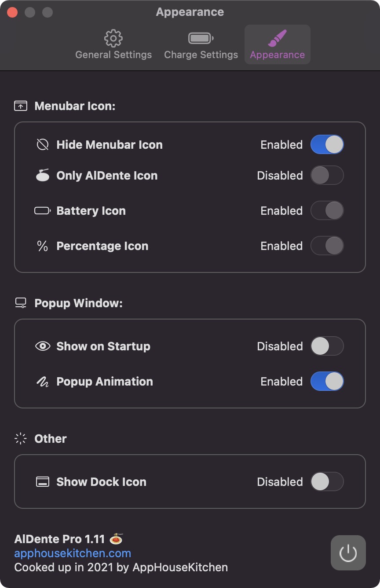Click the Popup Window section header icon
The image size is (380, 588).
click(21, 303)
